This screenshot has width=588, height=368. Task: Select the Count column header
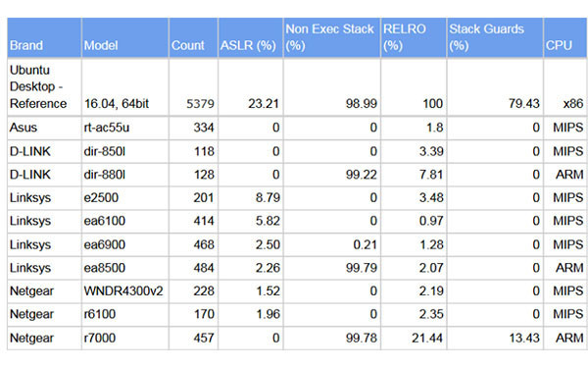tap(193, 37)
